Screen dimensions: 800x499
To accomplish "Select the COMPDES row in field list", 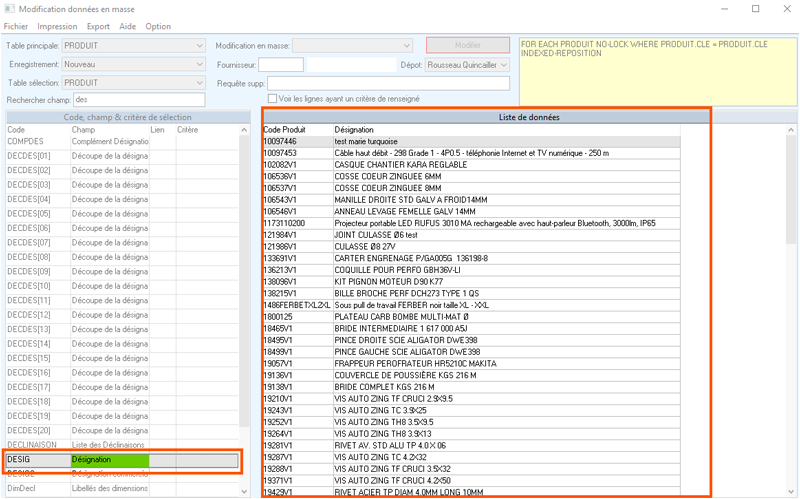I will (122, 141).
